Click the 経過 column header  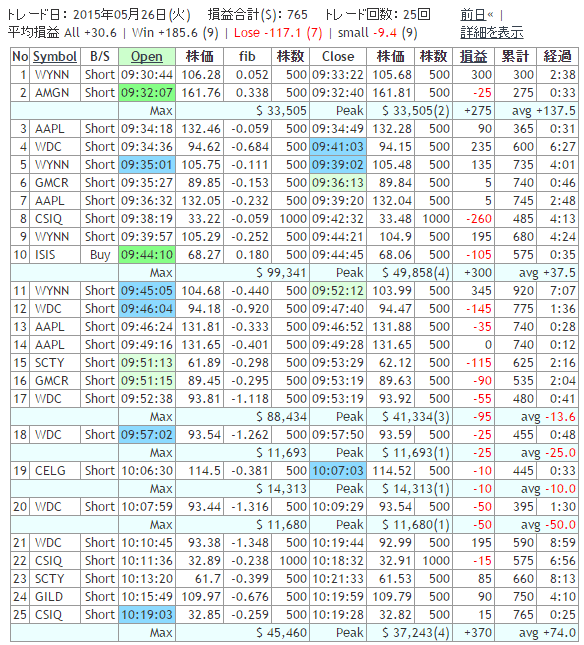tap(557, 56)
